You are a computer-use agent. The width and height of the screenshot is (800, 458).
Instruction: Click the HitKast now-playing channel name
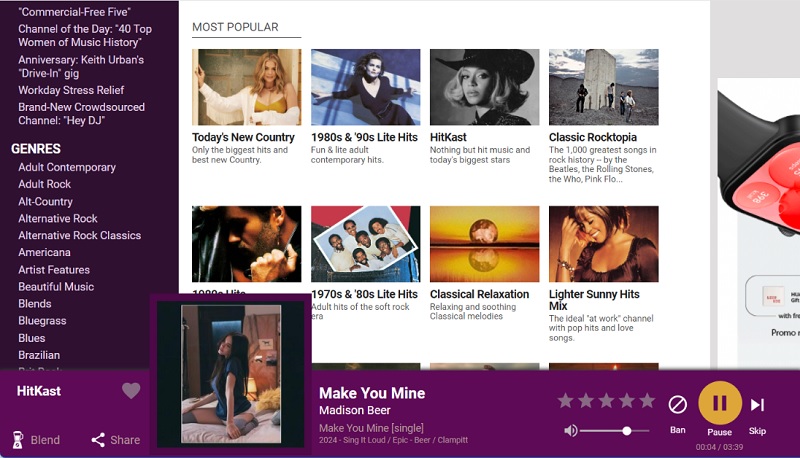(39, 391)
